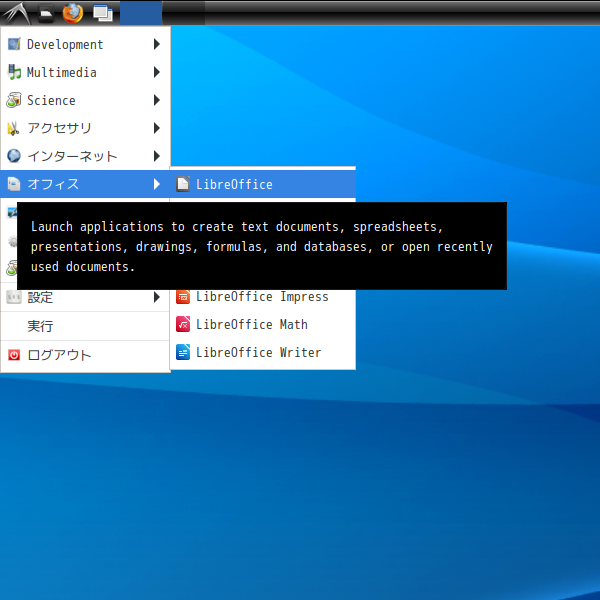Click the highlighted blue taskbar pager
The height and width of the screenshot is (600, 600).
coord(141,13)
